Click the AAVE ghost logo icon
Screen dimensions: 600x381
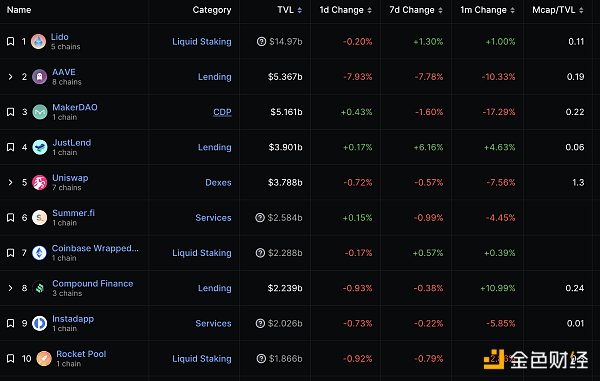click(x=39, y=77)
